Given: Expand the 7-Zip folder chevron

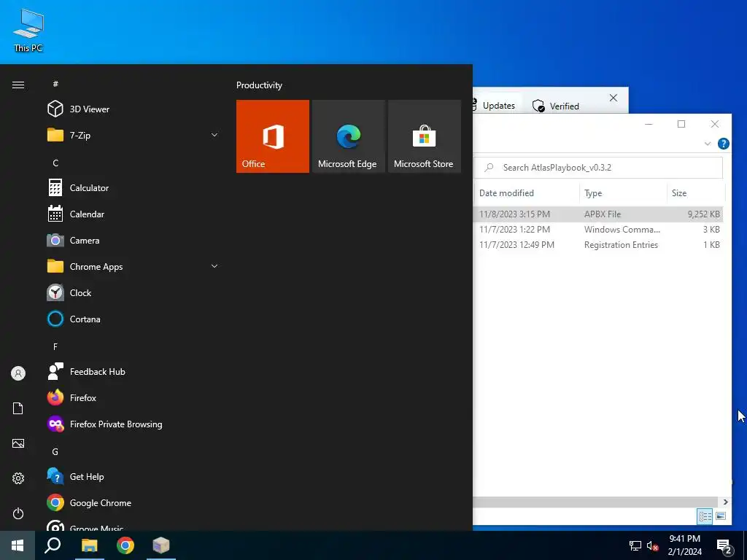Looking at the screenshot, I should point(214,135).
